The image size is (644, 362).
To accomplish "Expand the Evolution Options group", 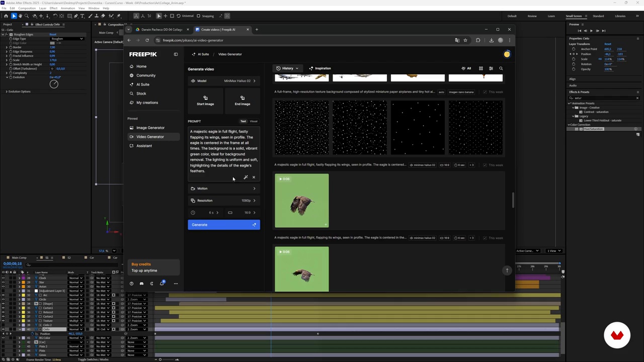I will tap(7, 92).
